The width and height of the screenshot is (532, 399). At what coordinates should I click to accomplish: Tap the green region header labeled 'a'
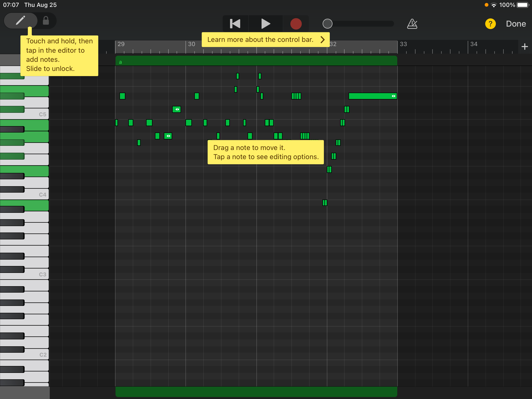tap(256, 61)
